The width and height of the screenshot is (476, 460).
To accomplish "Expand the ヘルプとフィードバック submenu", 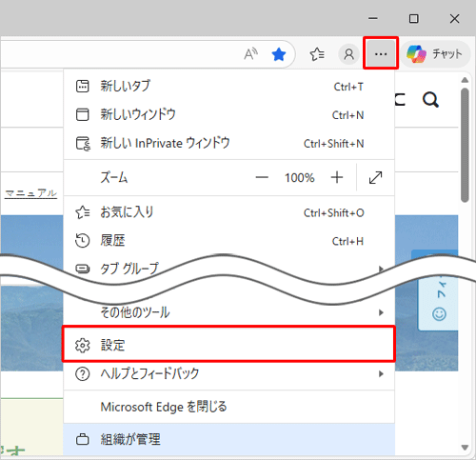I will (228, 373).
